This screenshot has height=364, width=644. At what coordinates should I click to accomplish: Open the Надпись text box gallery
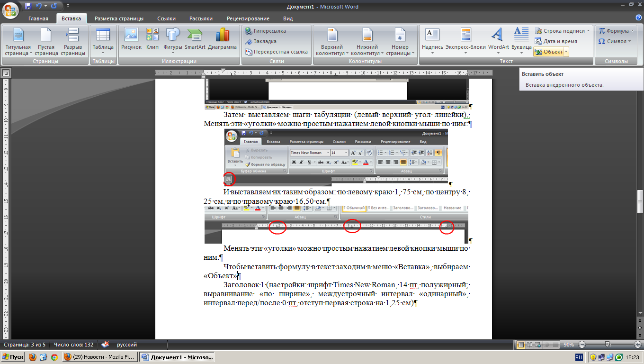coord(432,42)
